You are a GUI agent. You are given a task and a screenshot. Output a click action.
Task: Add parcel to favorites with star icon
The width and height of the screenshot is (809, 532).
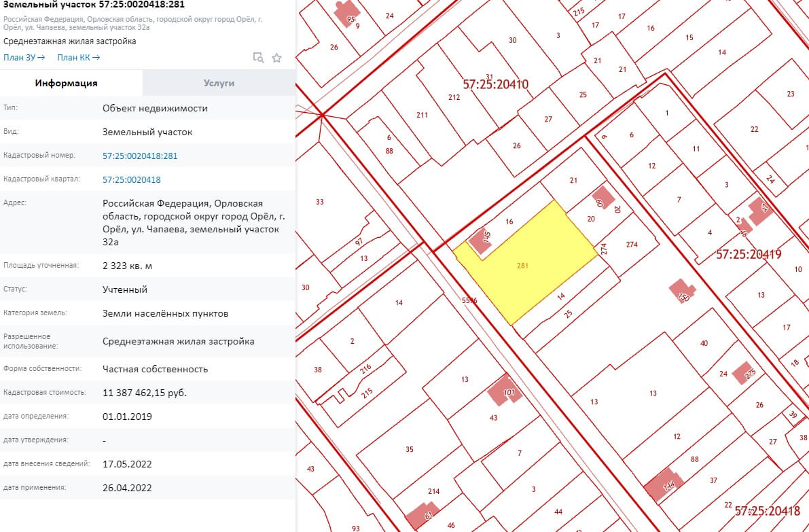click(x=276, y=58)
